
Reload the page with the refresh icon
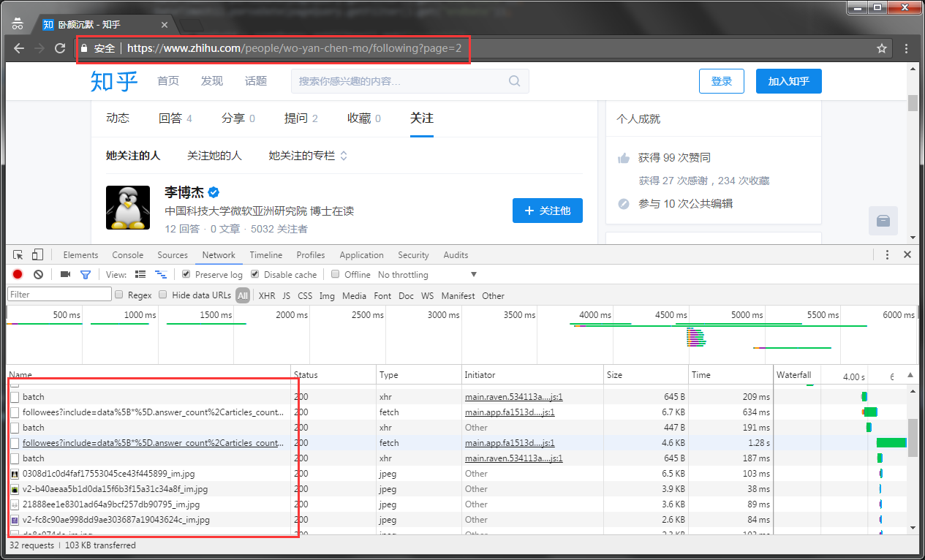pos(60,48)
